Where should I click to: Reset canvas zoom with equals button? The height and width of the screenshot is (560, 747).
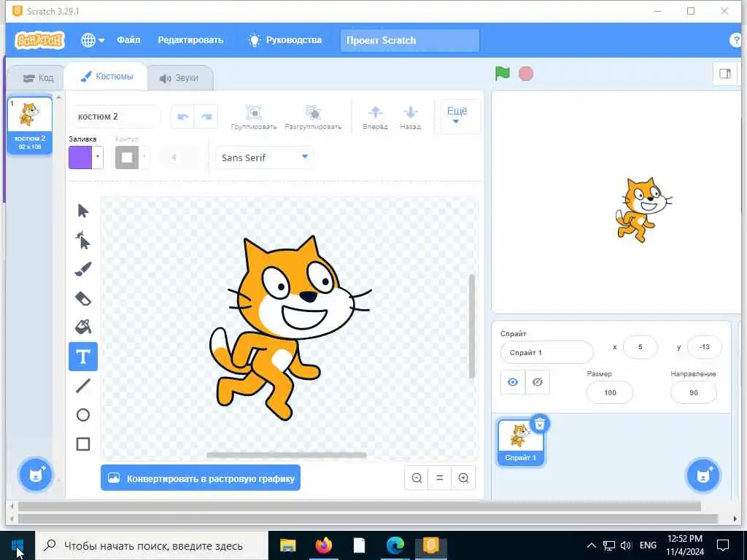(x=440, y=478)
